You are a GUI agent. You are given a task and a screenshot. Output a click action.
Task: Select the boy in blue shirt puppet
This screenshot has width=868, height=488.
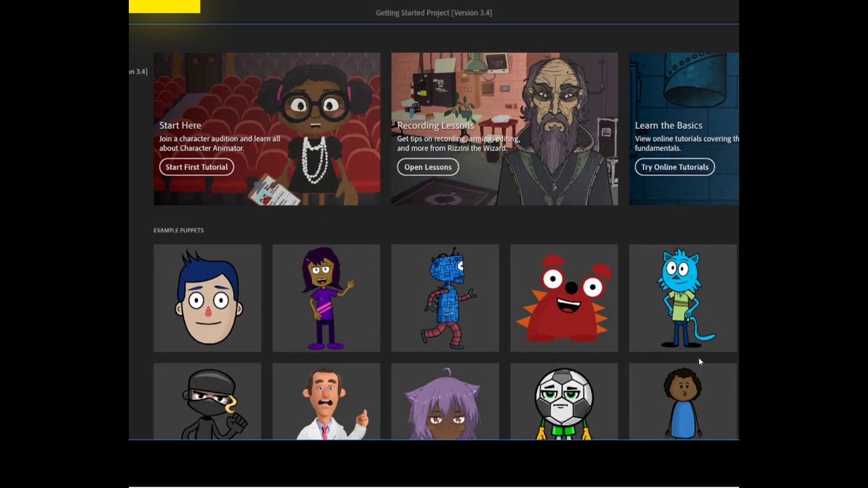[x=683, y=402]
